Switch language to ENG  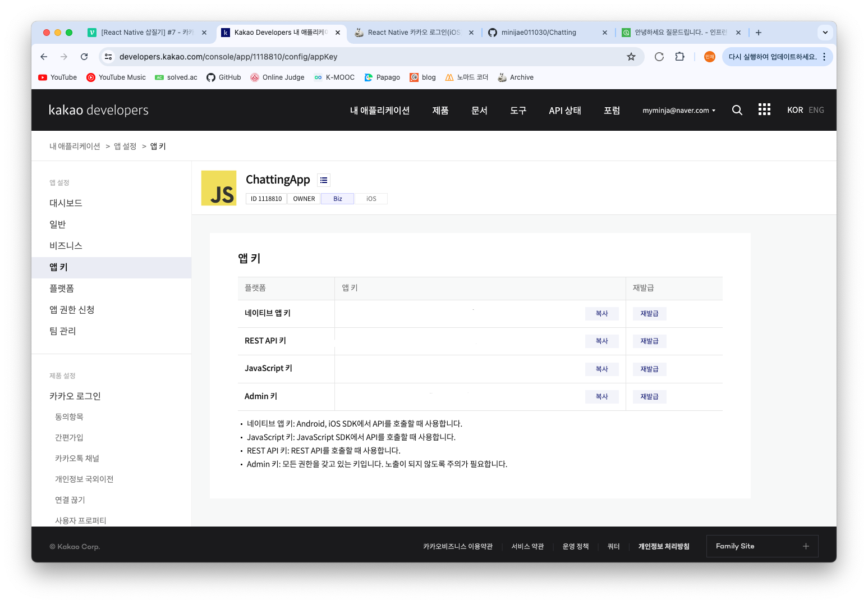pos(816,110)
